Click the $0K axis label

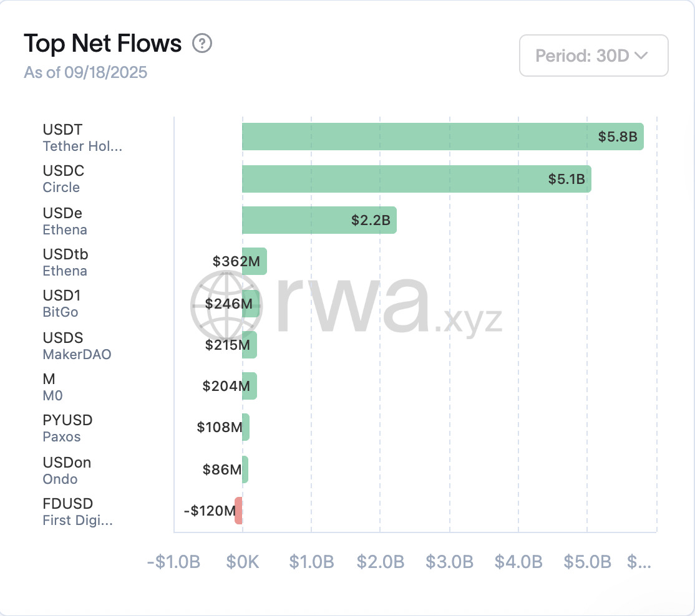[x=242, y=561]
